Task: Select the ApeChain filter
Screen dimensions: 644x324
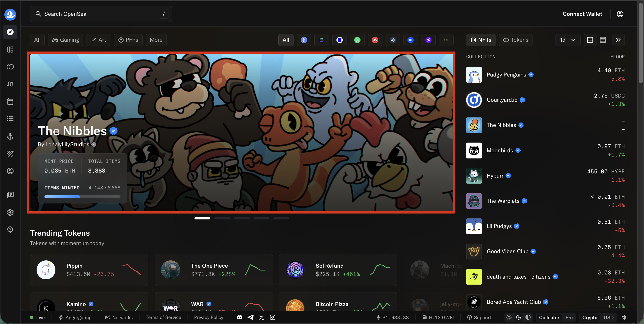Action: pyautogui.click(x=410, y=40)
